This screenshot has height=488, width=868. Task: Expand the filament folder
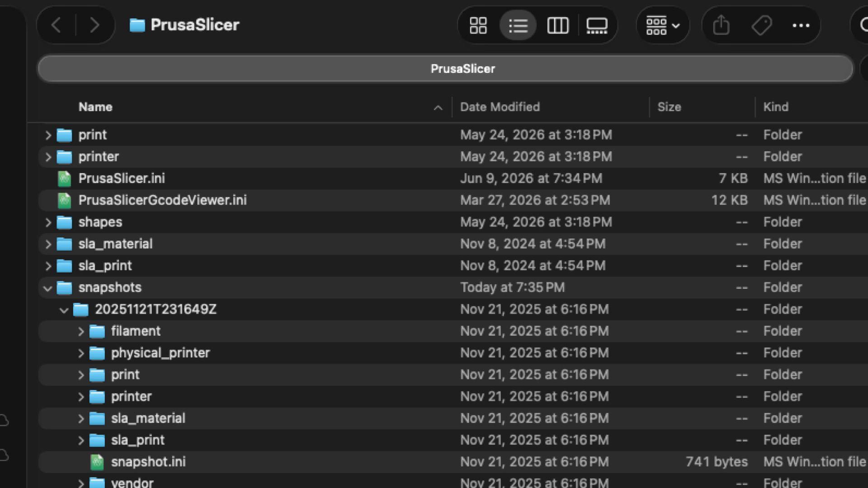point(81,331)
